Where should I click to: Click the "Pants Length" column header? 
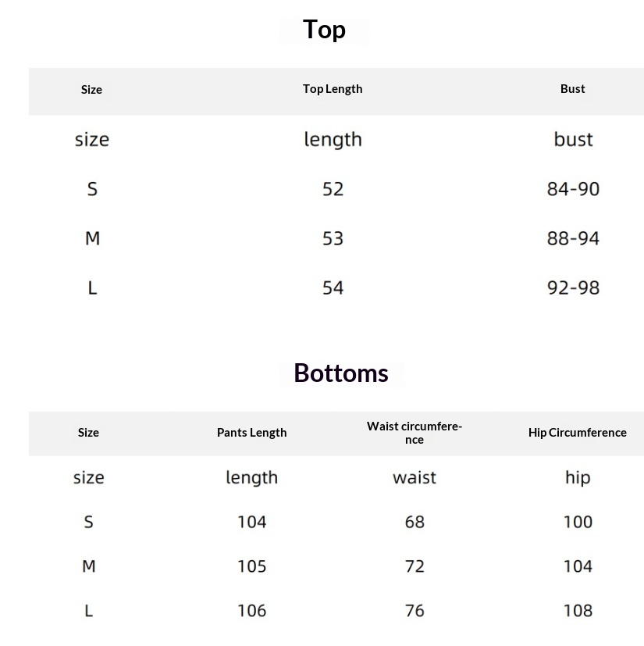click(x=251, y=433)
